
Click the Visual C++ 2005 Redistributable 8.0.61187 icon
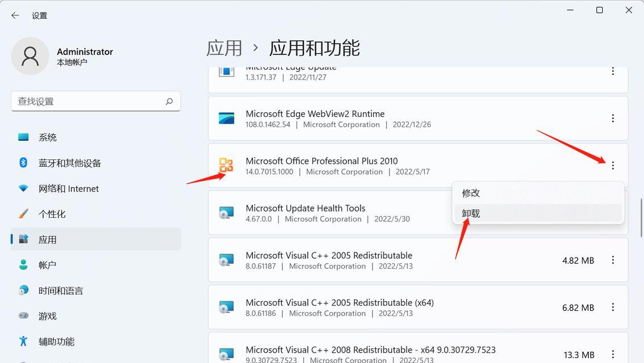point(226,260)
